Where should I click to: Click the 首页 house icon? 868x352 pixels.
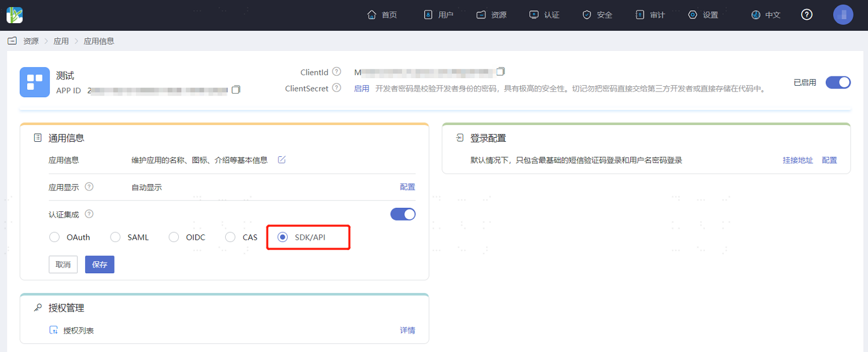coord(372,15)
